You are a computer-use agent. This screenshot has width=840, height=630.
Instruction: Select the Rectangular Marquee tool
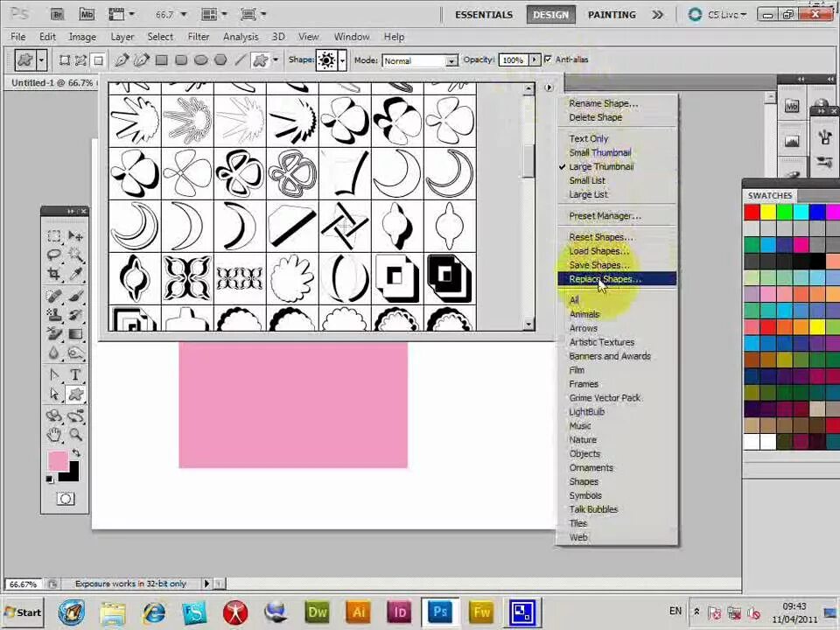pyautogui.click(x=54, y=235)
